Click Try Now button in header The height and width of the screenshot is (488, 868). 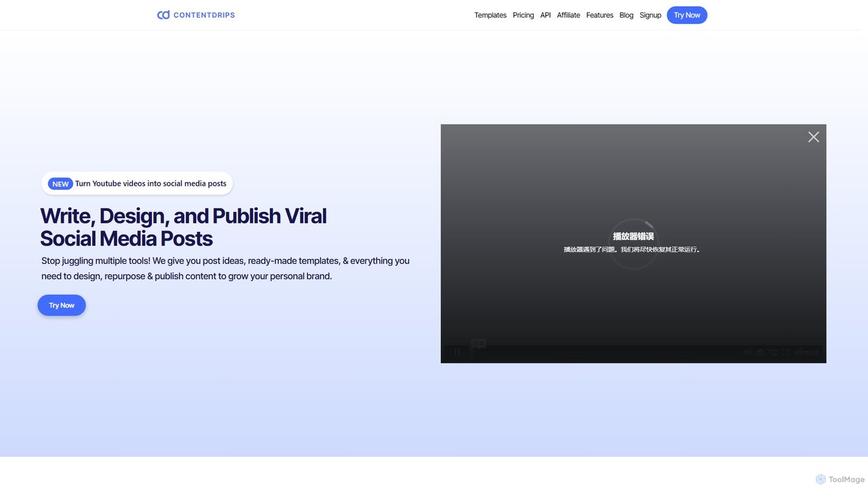click(x=687, y=15)
